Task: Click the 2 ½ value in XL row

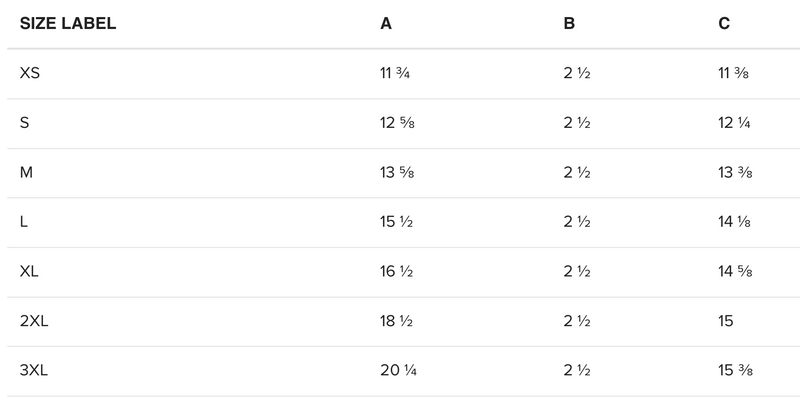Action: (x=577, y=272)
